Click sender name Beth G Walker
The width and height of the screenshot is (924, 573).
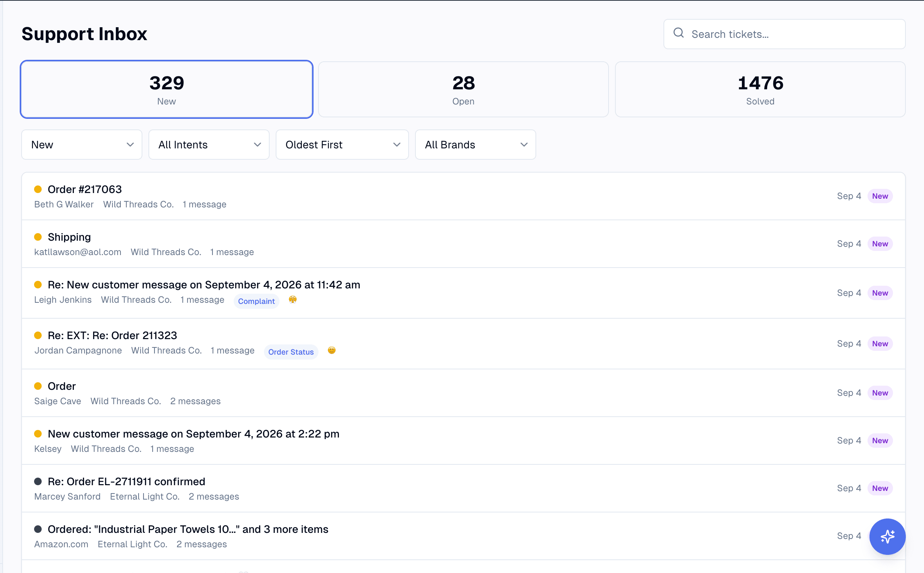click(64, 204)
